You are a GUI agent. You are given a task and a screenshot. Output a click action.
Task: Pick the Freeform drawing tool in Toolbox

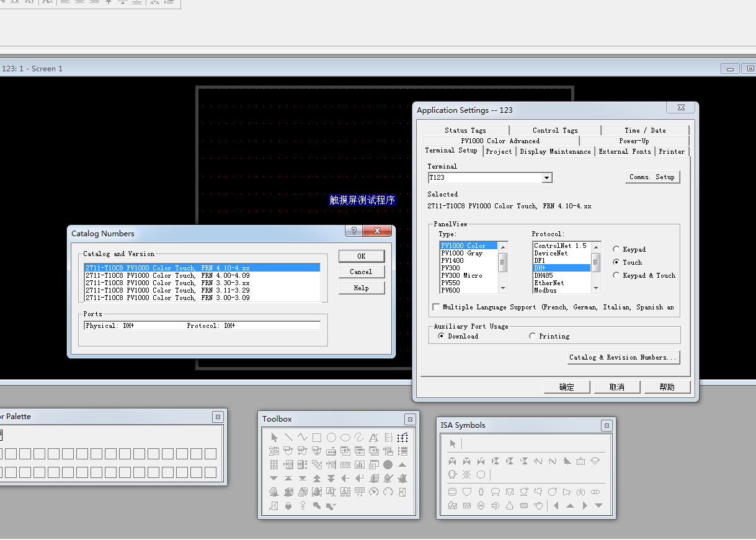coord(360,438)
